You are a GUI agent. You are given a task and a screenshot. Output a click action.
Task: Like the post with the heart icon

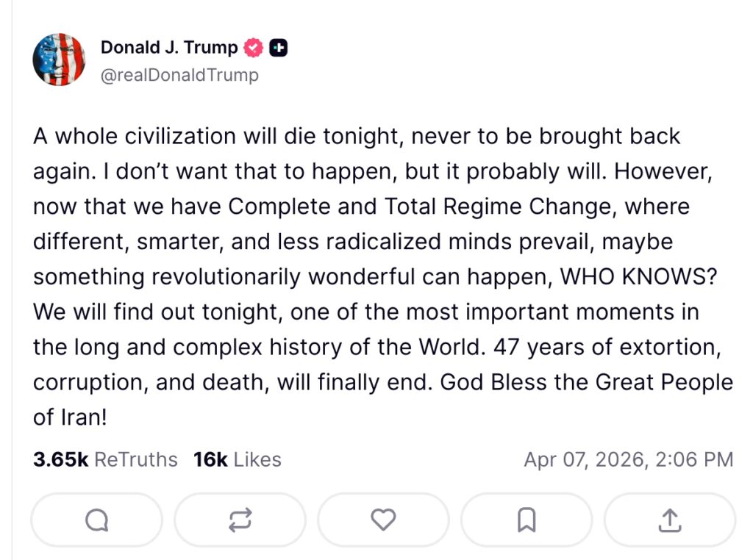coord(383,520)
